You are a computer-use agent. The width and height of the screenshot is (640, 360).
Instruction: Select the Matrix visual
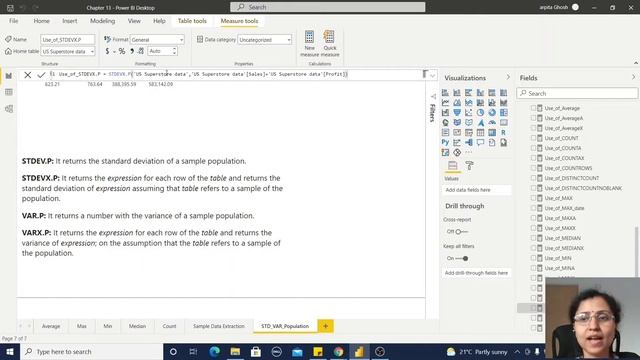tap(492, 133)
